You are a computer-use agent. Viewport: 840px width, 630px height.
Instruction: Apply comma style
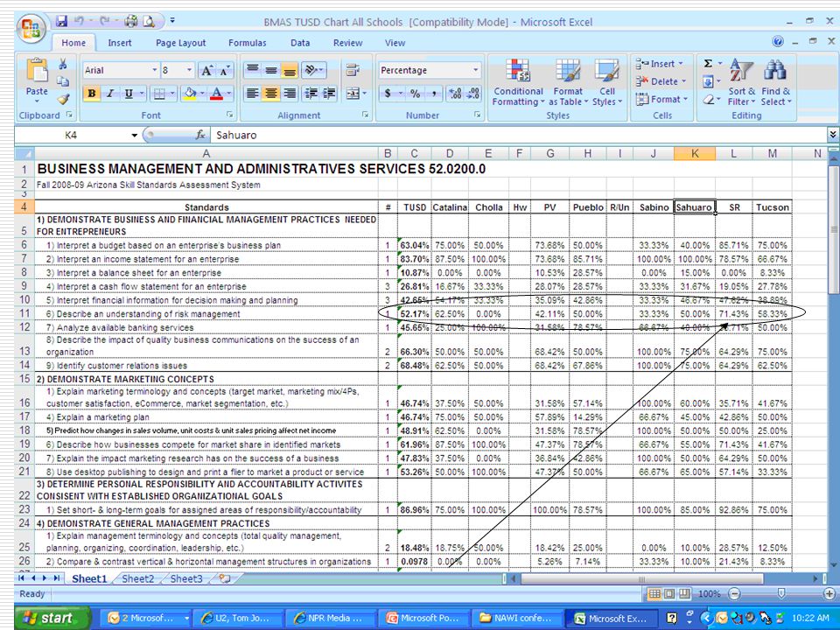point(434,94)
